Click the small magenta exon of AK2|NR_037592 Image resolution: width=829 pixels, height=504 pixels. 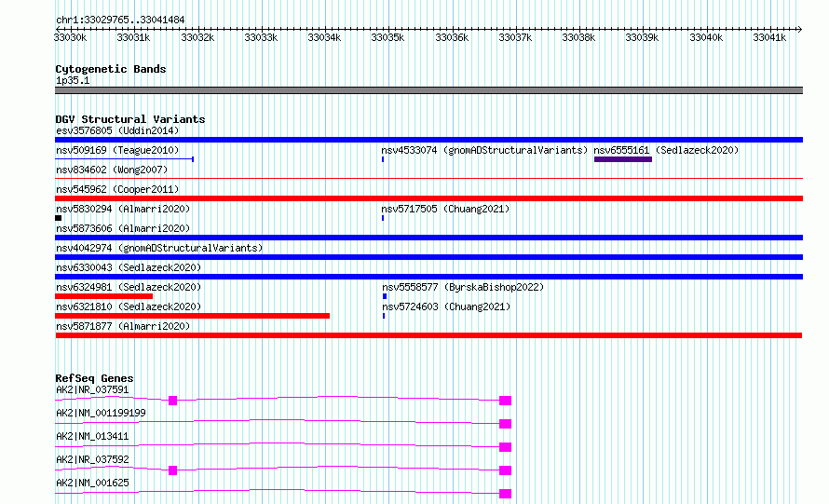172,470
